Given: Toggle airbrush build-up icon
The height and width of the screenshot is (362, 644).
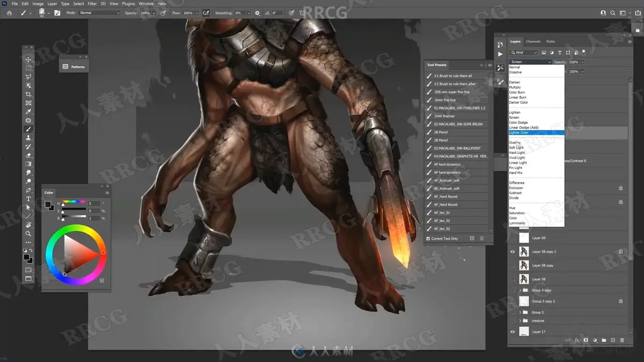Looking at the screenshot, I should [x=207, y=13].
